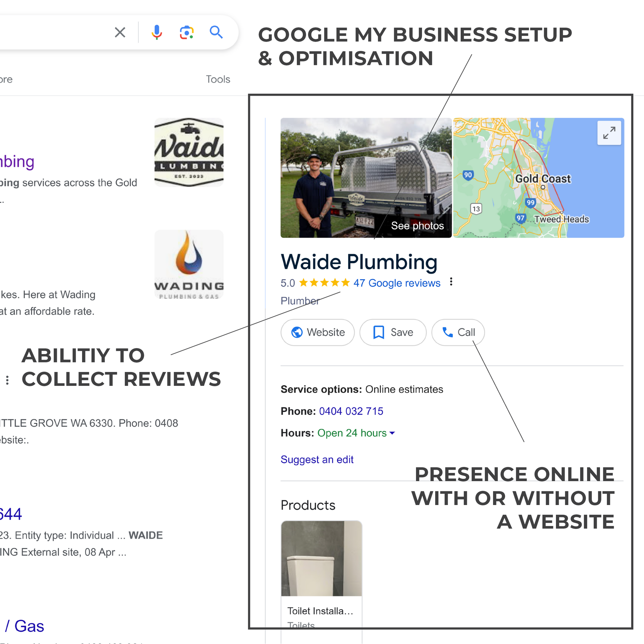Click phone number 0404 032 715

[351, 411]
